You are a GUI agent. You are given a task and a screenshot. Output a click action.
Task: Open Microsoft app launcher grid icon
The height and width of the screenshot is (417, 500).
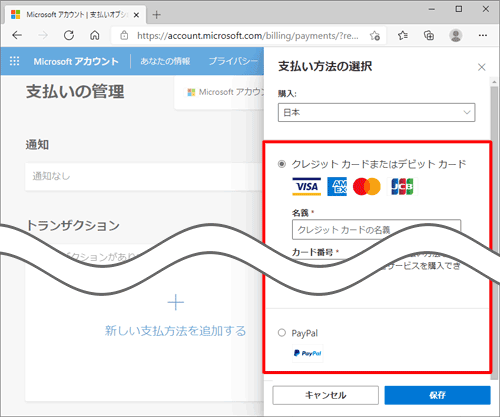[x=14, y=61]
